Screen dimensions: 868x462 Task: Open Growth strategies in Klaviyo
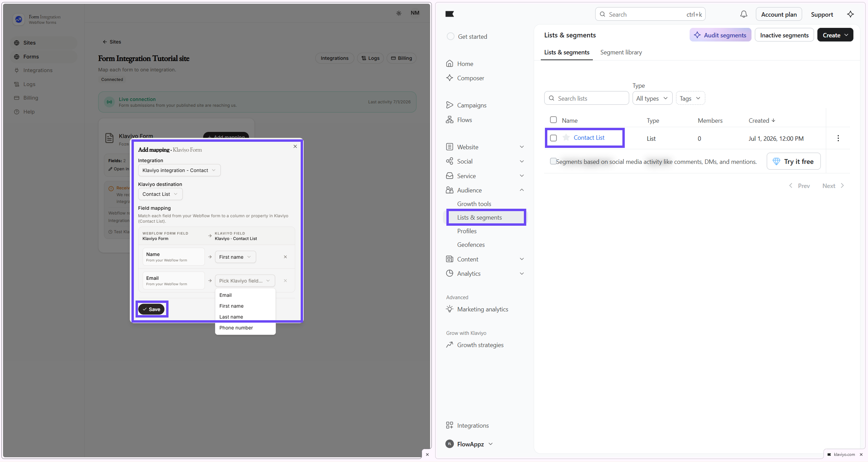475,345
